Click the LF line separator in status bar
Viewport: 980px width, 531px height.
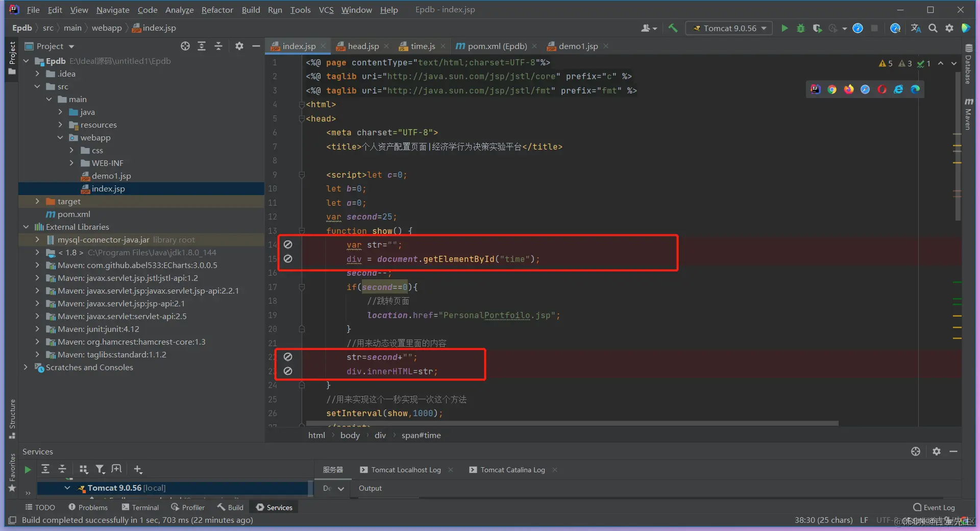[x=864, y=520]
